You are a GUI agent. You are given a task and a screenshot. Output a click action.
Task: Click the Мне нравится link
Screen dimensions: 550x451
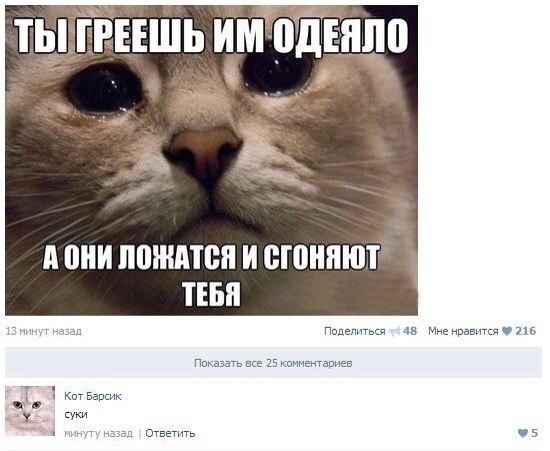point(463,331)
